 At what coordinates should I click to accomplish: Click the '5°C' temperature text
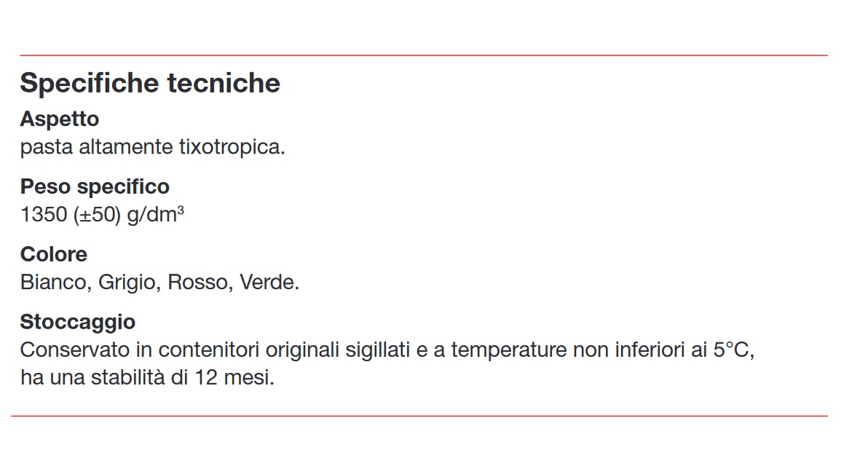point(733,350)
